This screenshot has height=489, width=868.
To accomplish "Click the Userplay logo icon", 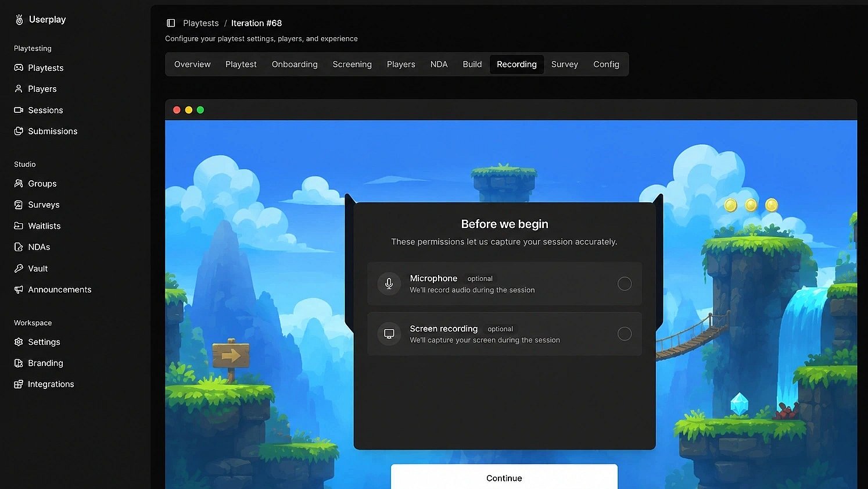I will pyautogui.click(x=19, y=20).
